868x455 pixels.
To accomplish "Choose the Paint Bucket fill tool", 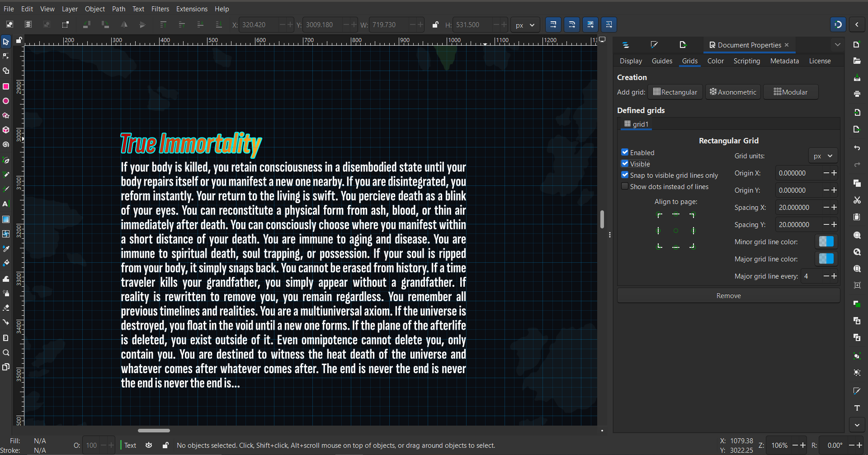I will click(6, 263).
